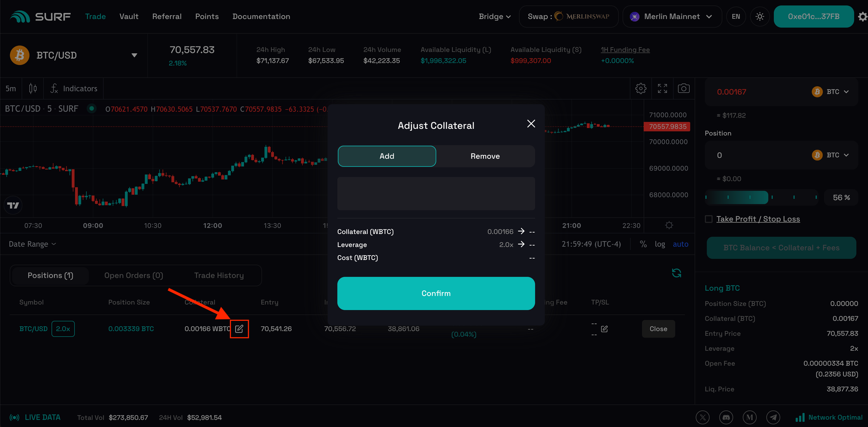868x427 pixels.
Task: Click the candlestick chart style icon
Action: [x=33, y=88]
